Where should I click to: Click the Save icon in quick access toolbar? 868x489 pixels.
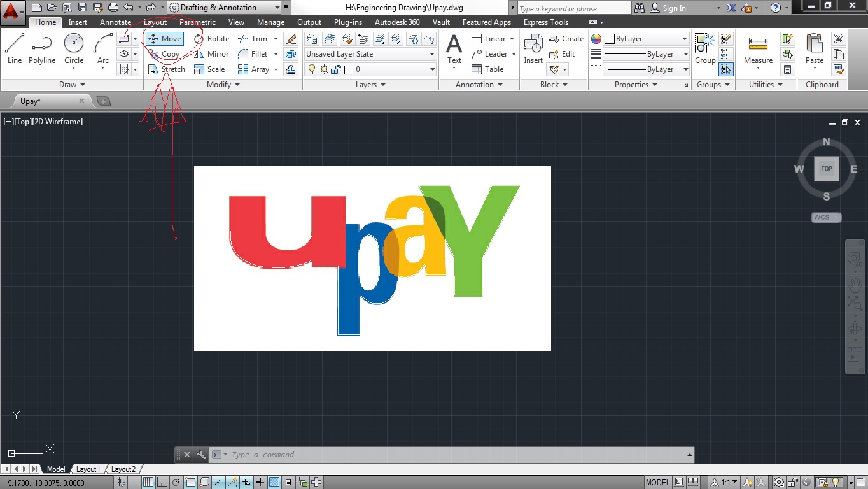tap(82, 8)
